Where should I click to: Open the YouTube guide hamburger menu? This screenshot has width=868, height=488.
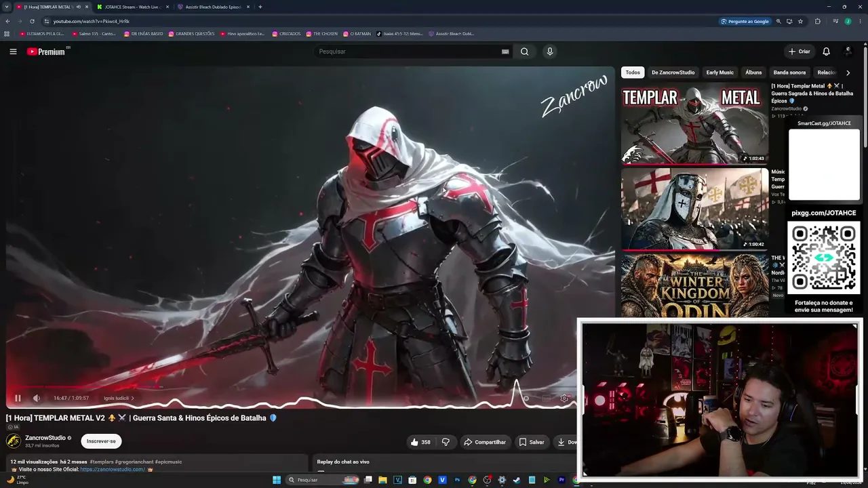click(13, 52)
